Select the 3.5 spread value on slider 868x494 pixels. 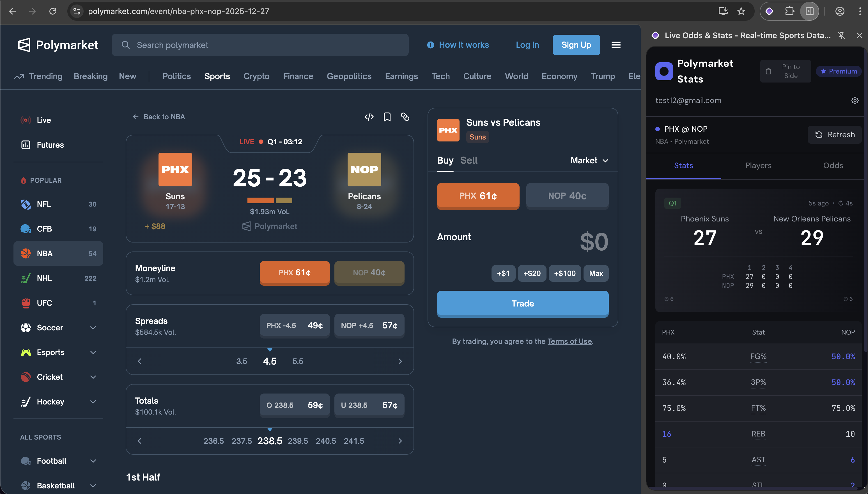(x=242, y=361)
